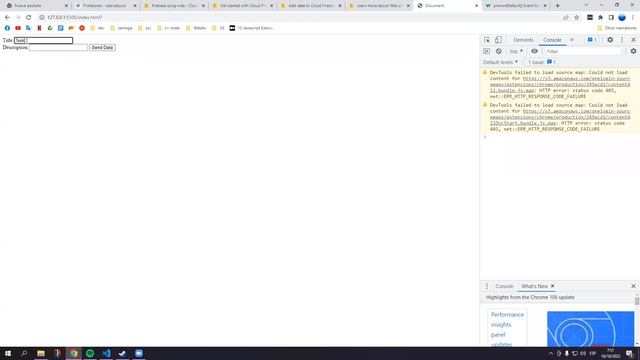Focus the Title input field
The height and width of the screenshot is (360, 640).
tap(43, 40)
